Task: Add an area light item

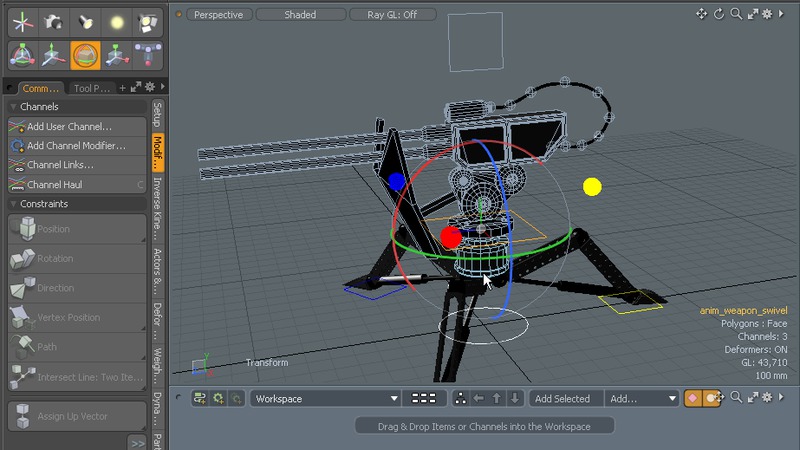Action: tap(147, 22)
